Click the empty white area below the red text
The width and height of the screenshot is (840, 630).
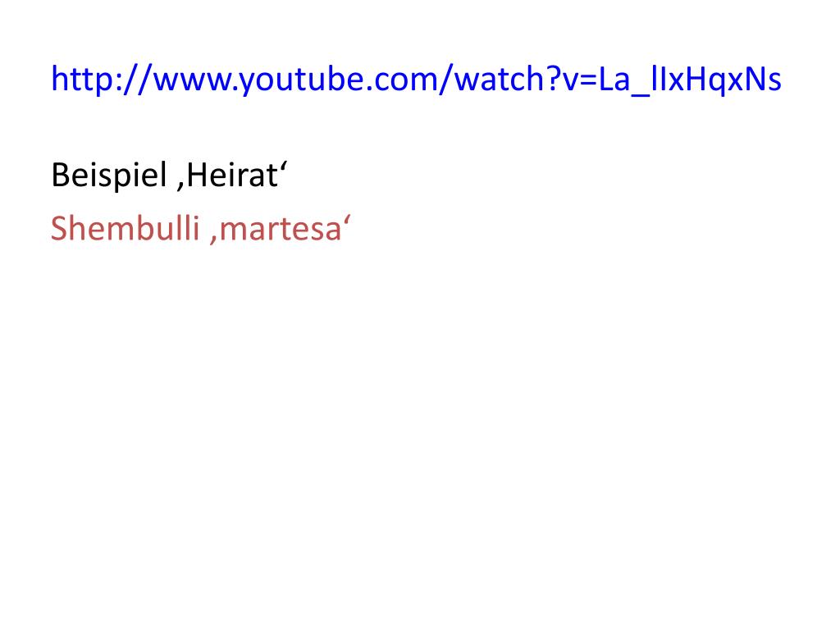tap(420, 428)
